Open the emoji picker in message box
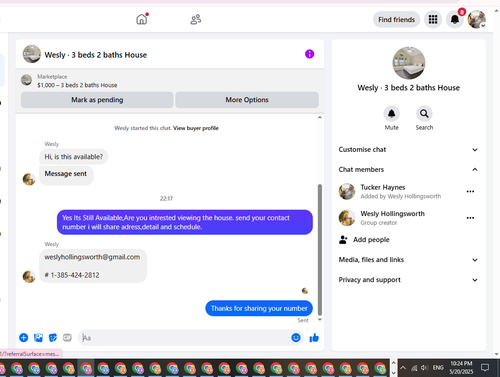500x377 pixels. pyautogui.click(x=296, y=338)
